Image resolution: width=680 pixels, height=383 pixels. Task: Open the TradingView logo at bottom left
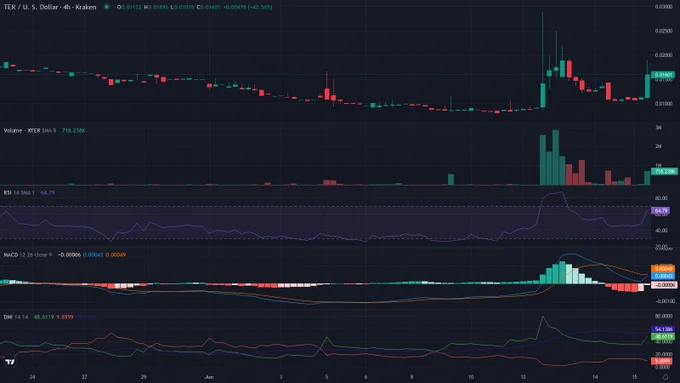click(10, 362)
